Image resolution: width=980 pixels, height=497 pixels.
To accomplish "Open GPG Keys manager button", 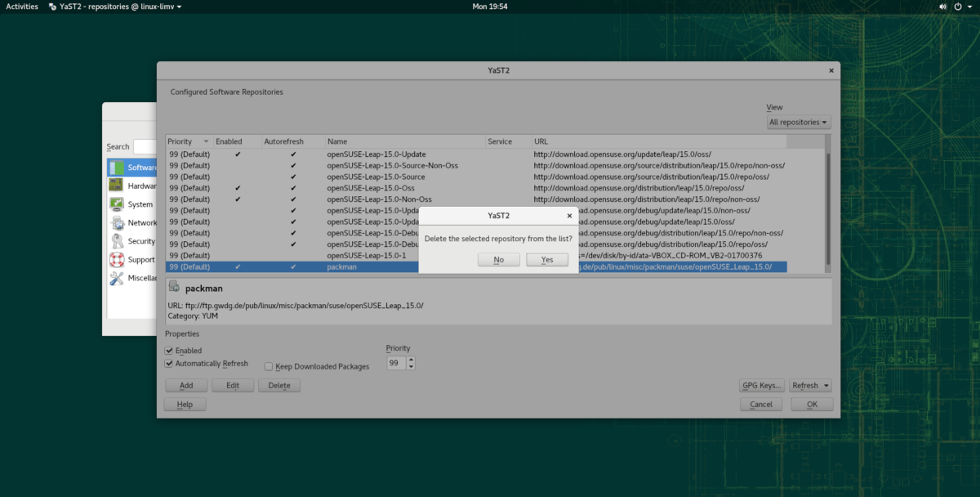I will click(762, 386).
